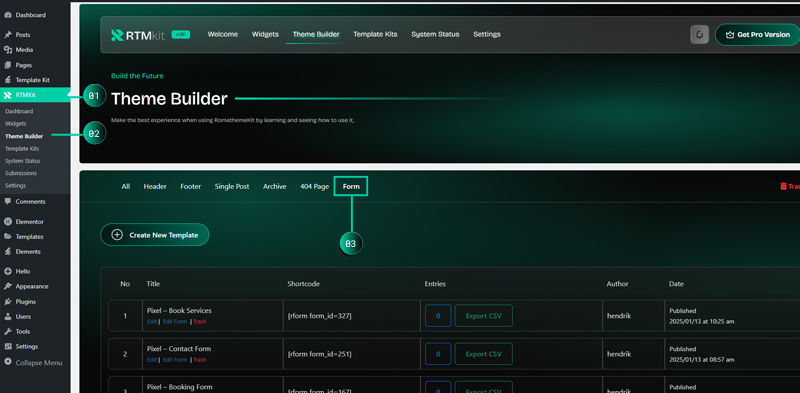
Task: Export CSV for Pixel – Contact Form
Action: 484,354
